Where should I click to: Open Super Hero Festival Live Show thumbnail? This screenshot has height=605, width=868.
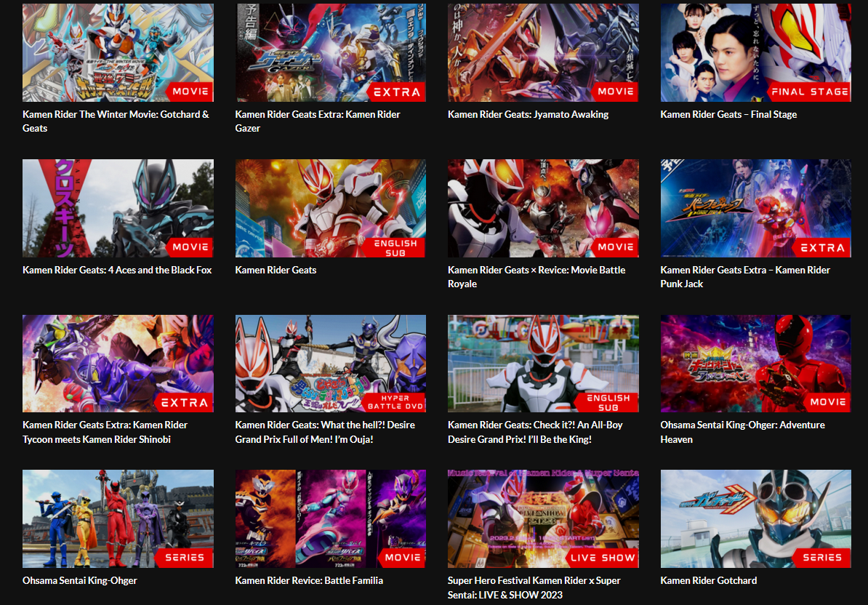point(543,518)
